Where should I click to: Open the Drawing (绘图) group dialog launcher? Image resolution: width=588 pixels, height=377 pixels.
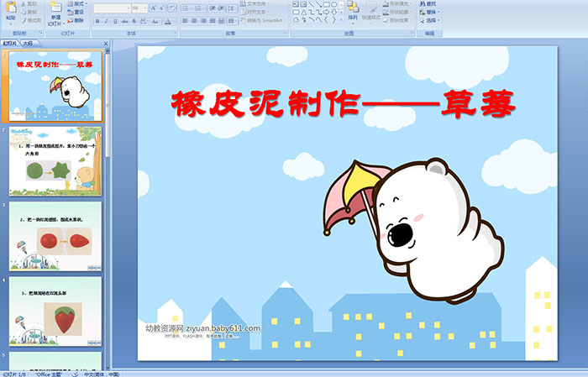(412, 33)
